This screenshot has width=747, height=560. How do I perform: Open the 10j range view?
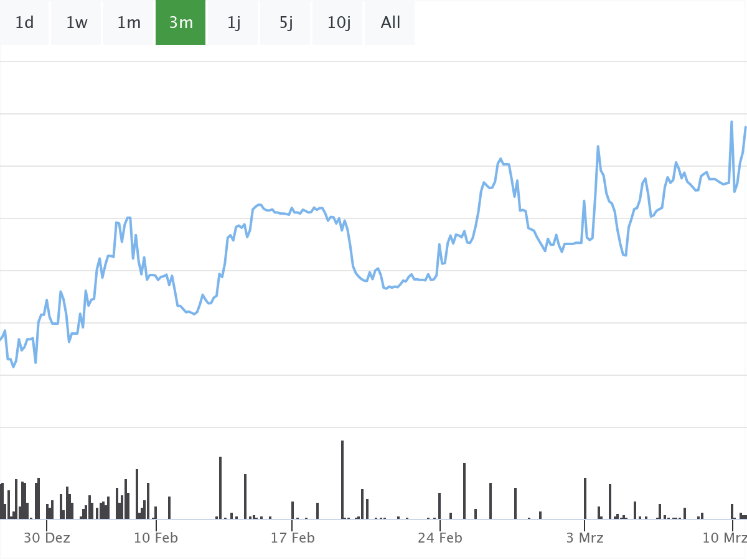click(339, 23)
